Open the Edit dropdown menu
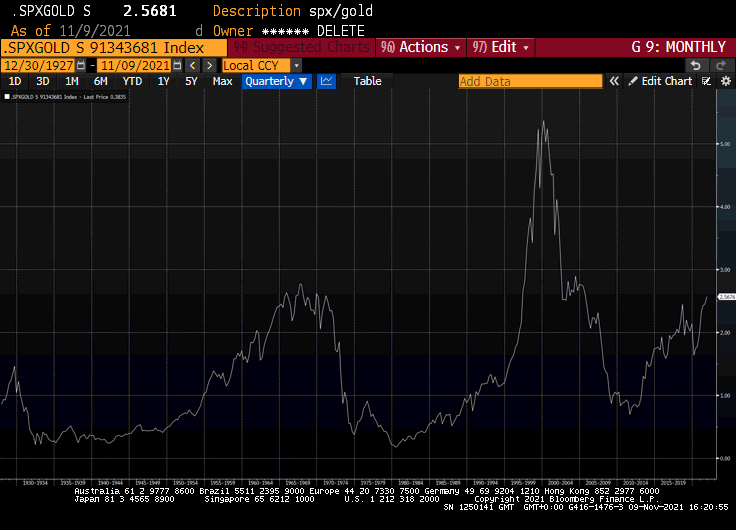 click(500, 47)
